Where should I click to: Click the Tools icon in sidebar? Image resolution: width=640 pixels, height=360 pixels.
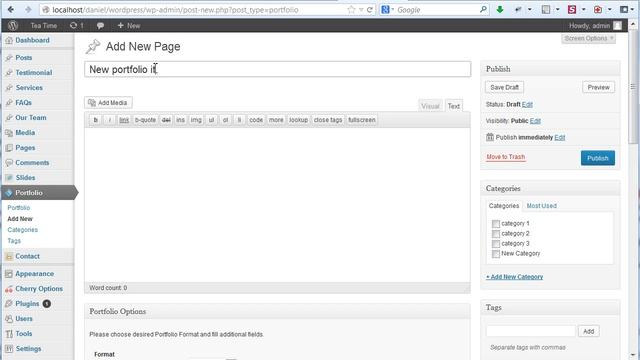(9, 334)
